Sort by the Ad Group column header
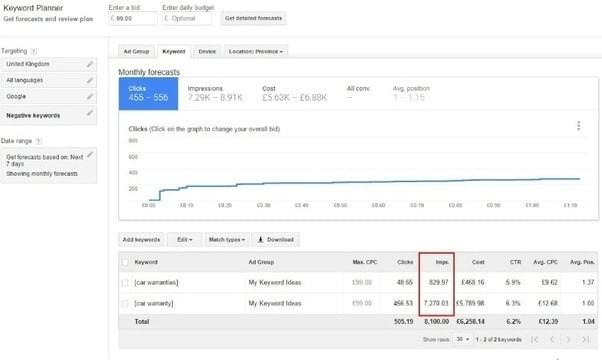602x360 pixels. 261,262
